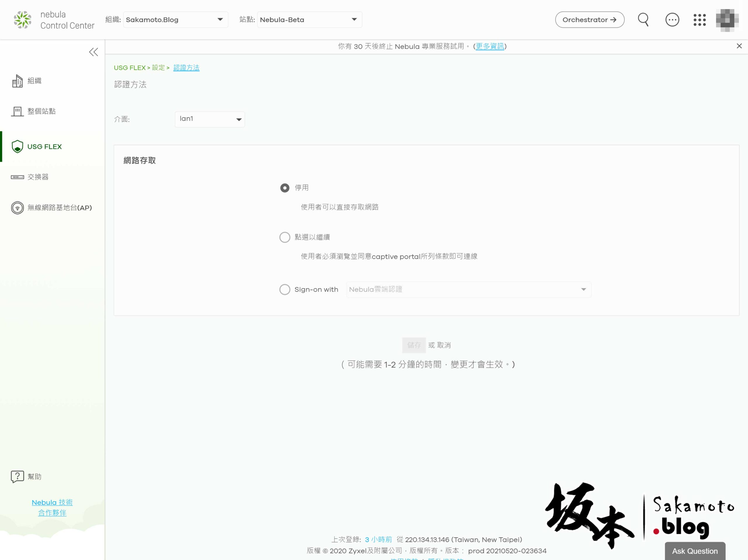The height and width of the screenshot is (560, 748).
Task: Click the 組織 building icon
Action: [17, 81]
